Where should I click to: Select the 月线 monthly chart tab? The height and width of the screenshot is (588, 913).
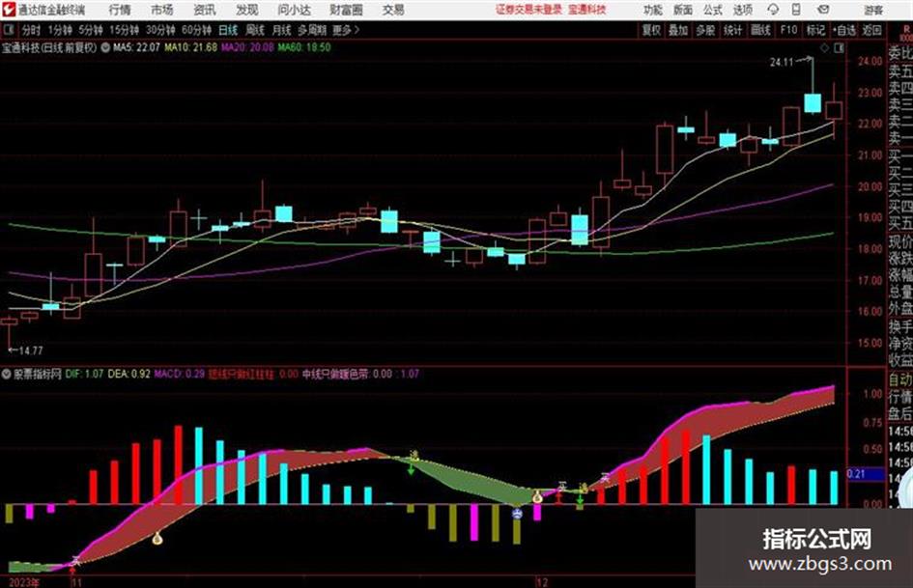[x=282, y=30]
